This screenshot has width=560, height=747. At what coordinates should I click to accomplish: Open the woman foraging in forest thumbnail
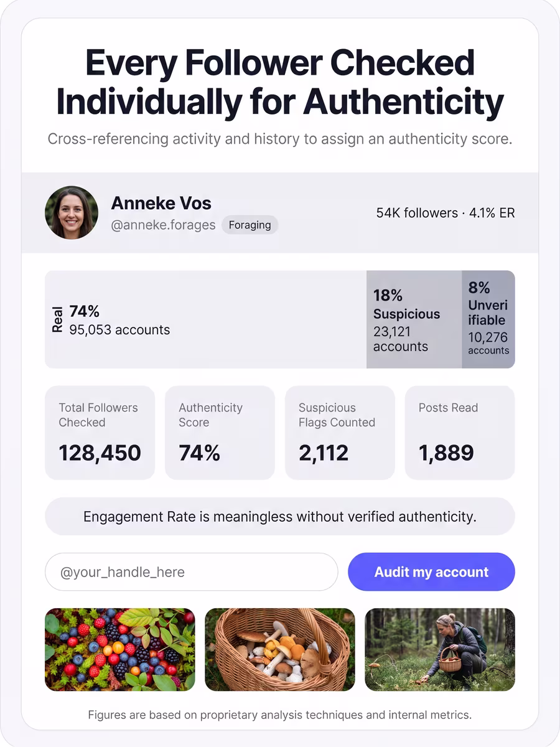pos(440,649)
